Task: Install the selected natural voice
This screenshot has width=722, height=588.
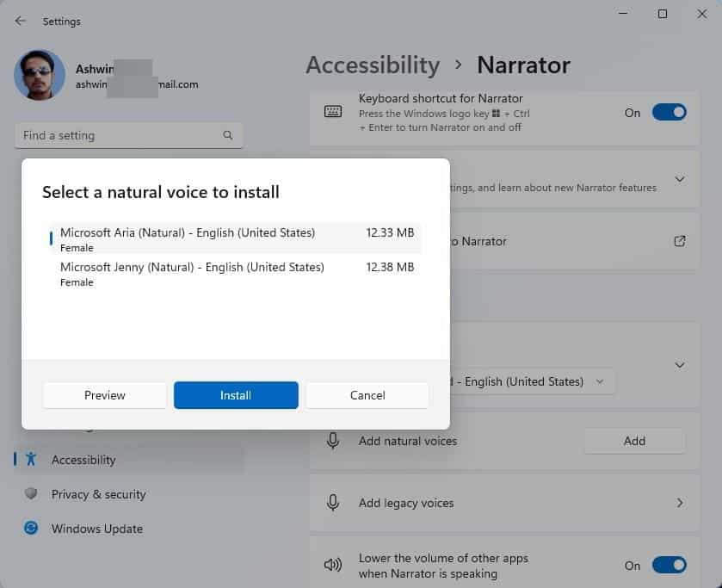Action: point(236,395)
